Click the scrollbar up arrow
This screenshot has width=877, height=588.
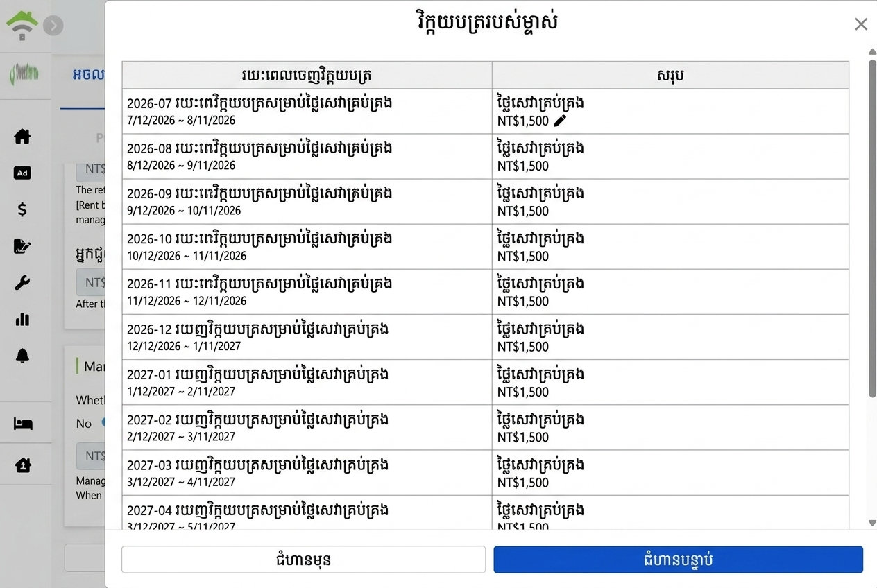pyautogui.click(x=872, y=52)
